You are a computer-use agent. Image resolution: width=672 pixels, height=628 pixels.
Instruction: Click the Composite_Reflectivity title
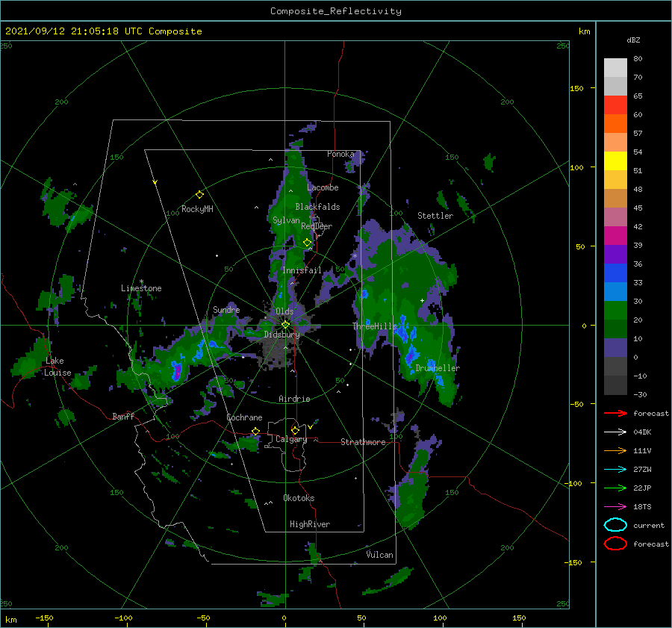(336, 11)
